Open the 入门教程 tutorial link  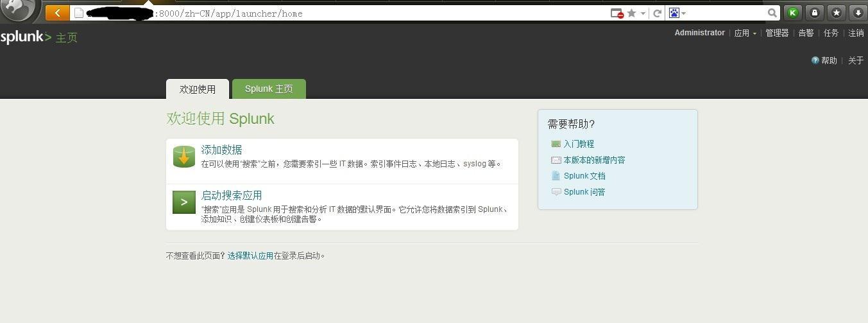[x=579, y=144]
